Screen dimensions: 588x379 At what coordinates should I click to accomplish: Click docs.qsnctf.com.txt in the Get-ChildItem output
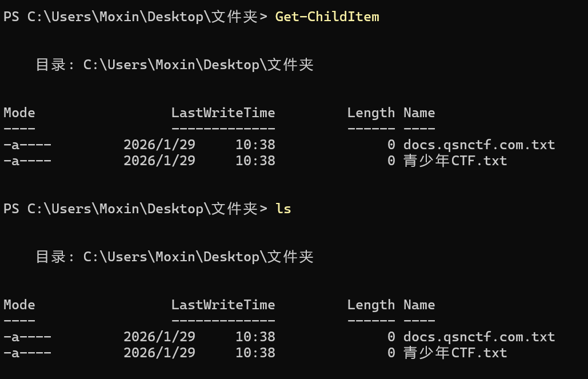tap(479, 145)
